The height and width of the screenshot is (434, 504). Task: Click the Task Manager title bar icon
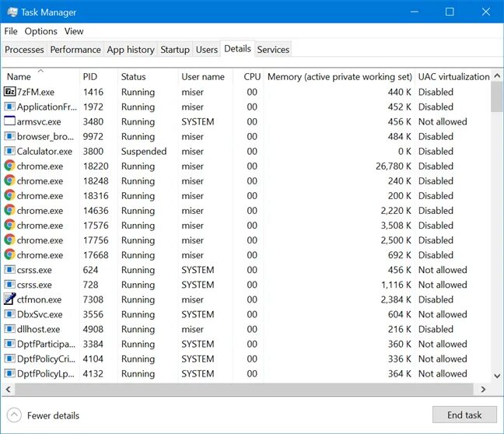tap(12, 12)
